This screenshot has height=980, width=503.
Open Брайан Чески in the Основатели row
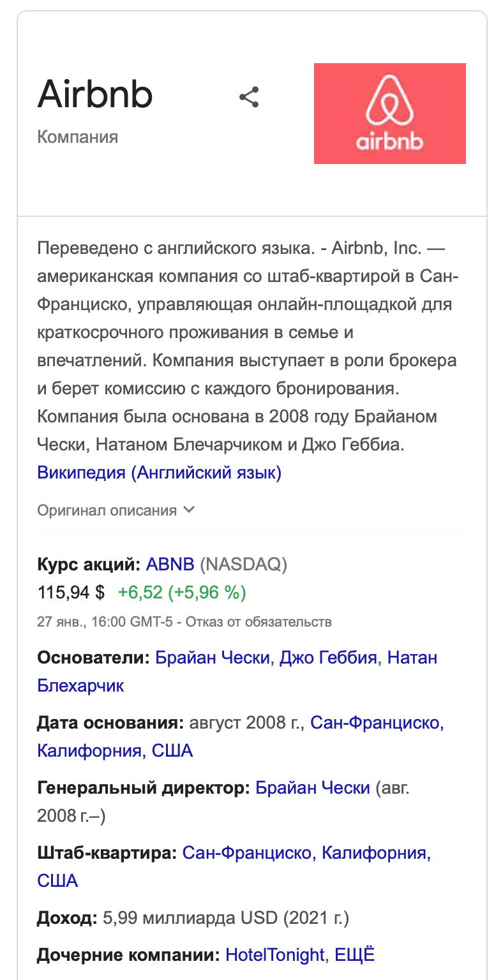[213, 657]
